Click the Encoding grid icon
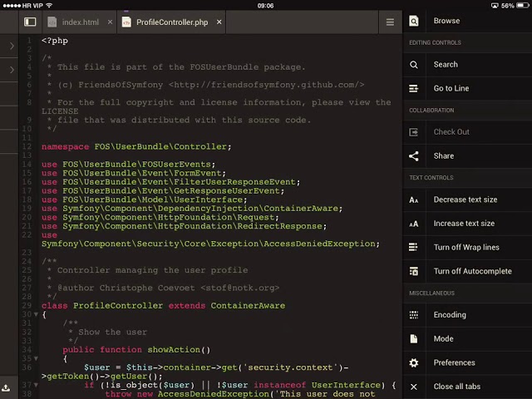Viewport: 532px width, 399px height. click(414, 315)
